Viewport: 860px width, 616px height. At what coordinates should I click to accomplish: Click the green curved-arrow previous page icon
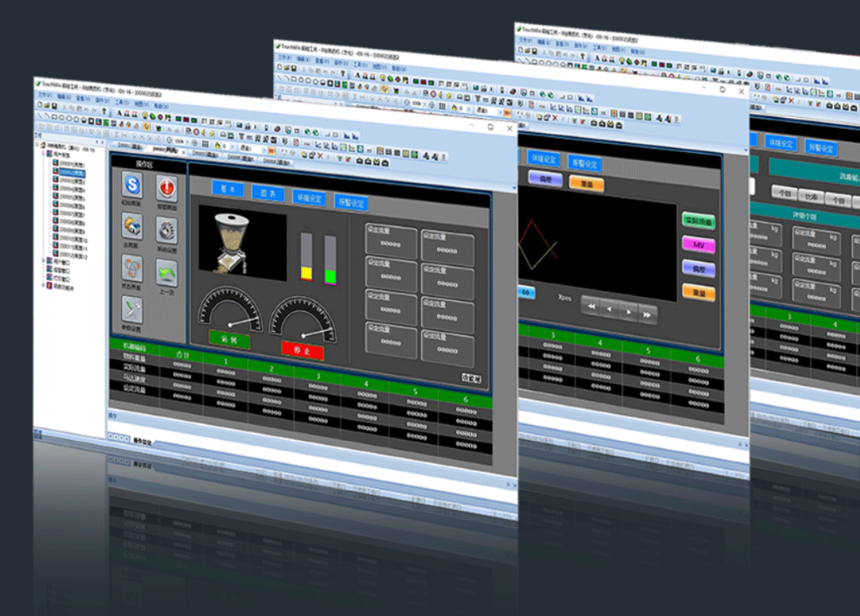point(166,273)
